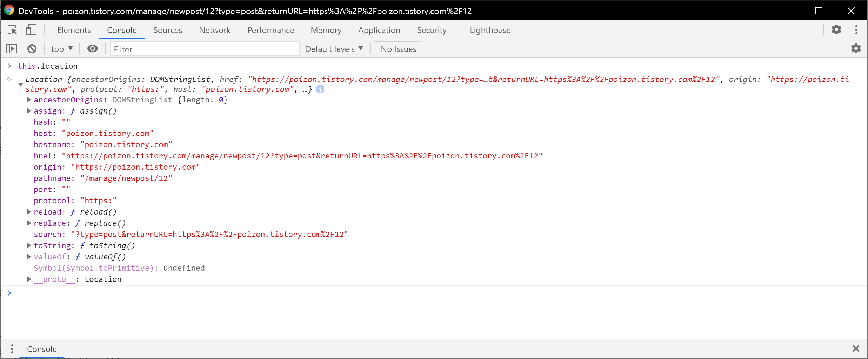
Task: Open the Default levels dropdown
Action: tap(334, 49)
